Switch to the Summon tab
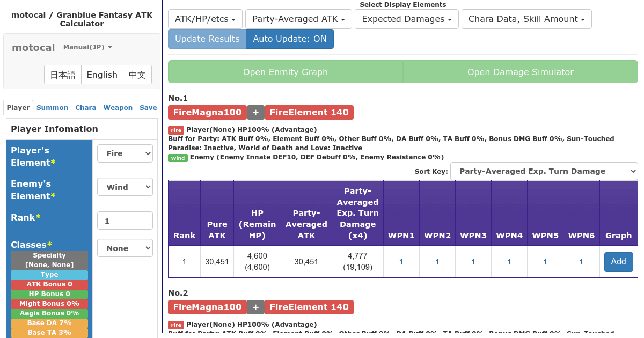Viewport: 644px width, 338px height. [52, 107]
